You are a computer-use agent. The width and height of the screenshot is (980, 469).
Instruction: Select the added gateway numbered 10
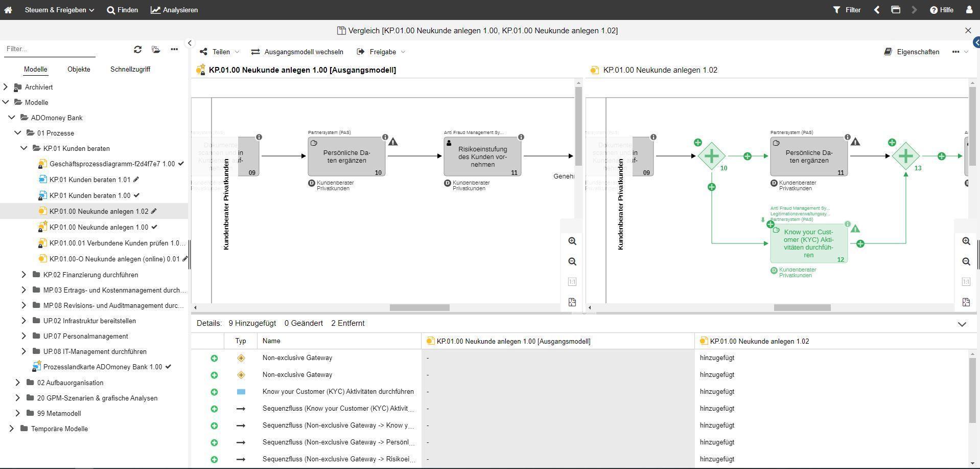[712, 156]
